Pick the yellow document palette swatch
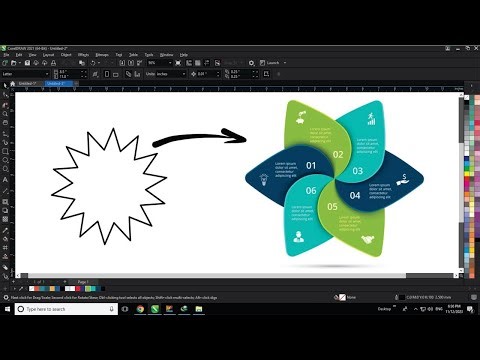 (52, 289)
